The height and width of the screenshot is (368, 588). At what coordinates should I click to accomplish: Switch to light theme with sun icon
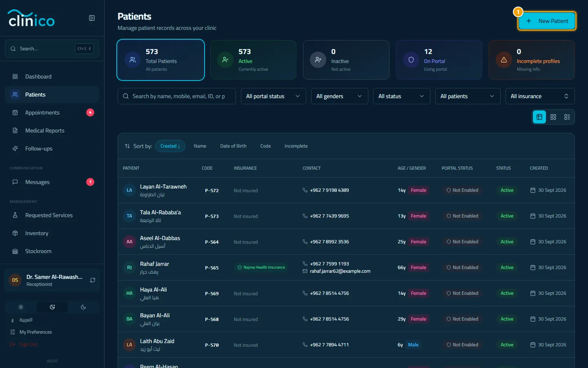[x=21, y=307]
